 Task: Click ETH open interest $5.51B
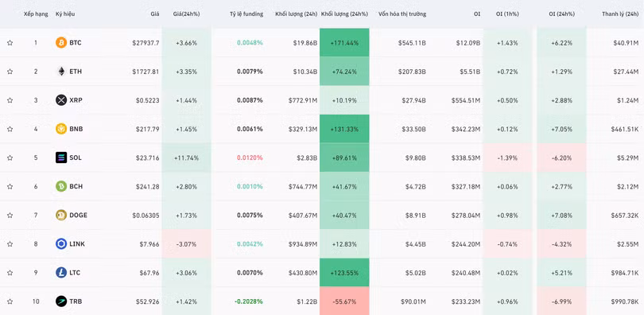point(470,72)
